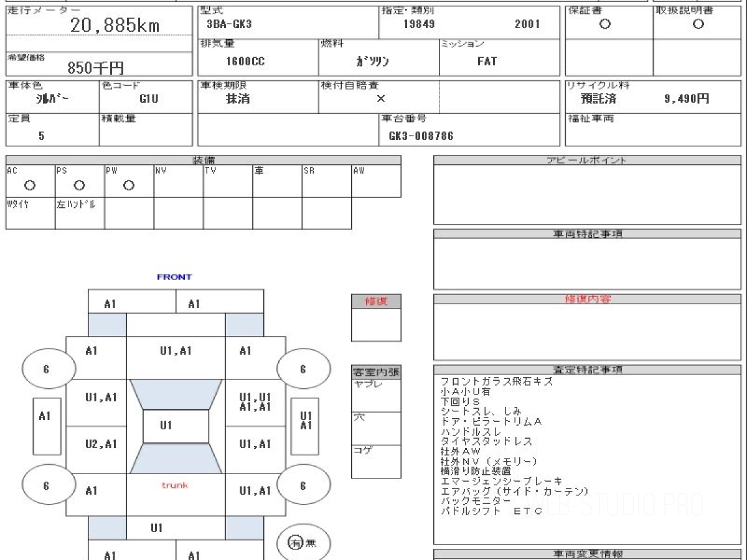The image size is (747, 560).
Task: Select the 車両特記事項 section header
Action: click(587, 233)
